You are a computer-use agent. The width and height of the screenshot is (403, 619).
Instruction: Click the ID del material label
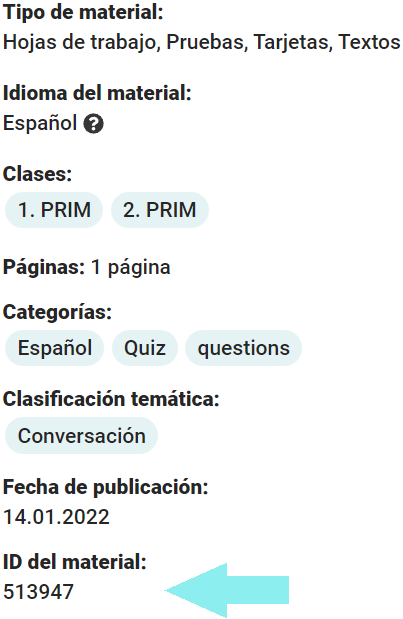click(x=75, y=562)
